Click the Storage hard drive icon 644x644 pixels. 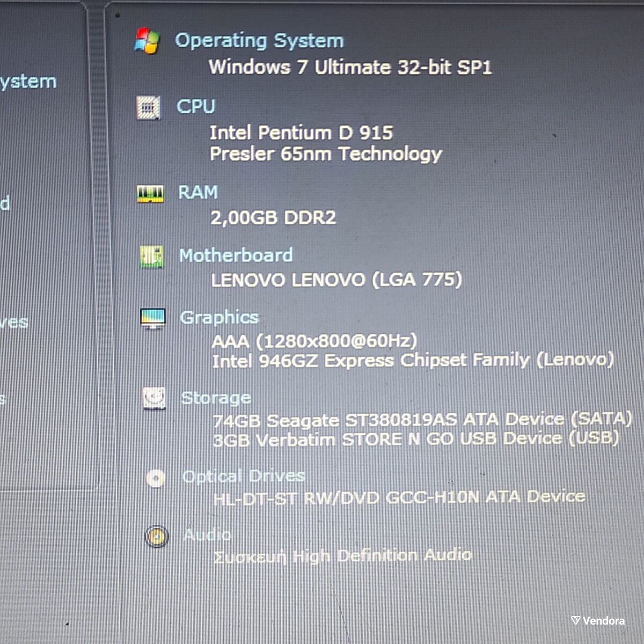point(155,398)
